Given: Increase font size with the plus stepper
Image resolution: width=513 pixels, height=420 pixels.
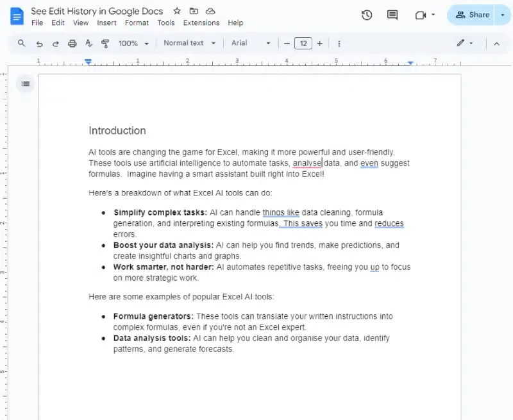Looking at the screenshot, I should (x=320, y=43).
